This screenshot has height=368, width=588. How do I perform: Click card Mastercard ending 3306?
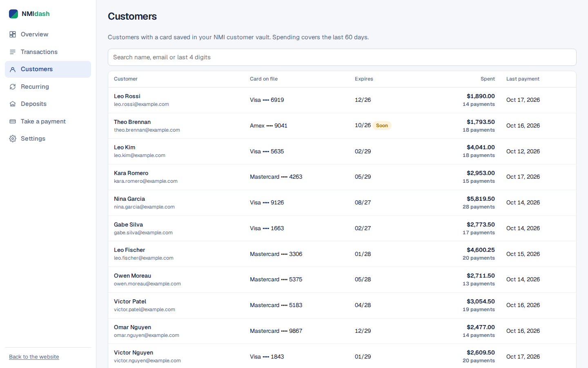[x=276, y=254]
